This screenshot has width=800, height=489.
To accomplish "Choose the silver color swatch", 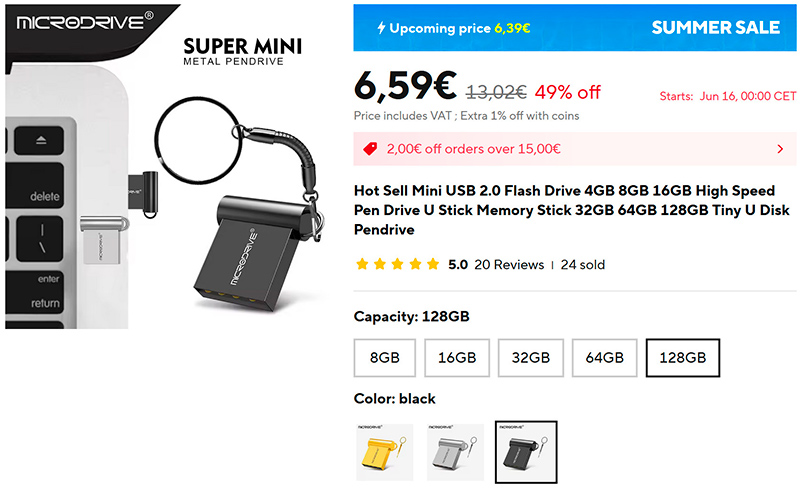I will coord(456,452).
